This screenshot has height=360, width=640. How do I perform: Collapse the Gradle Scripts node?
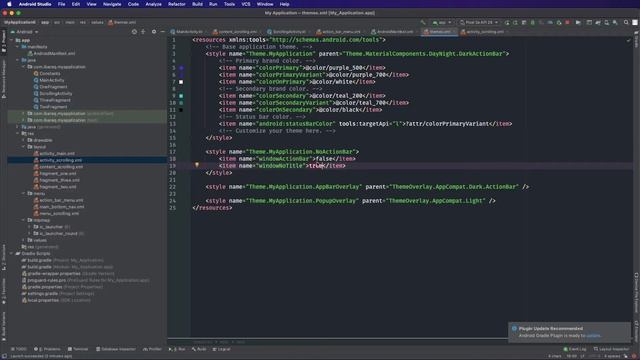click(x=12, y=253)
